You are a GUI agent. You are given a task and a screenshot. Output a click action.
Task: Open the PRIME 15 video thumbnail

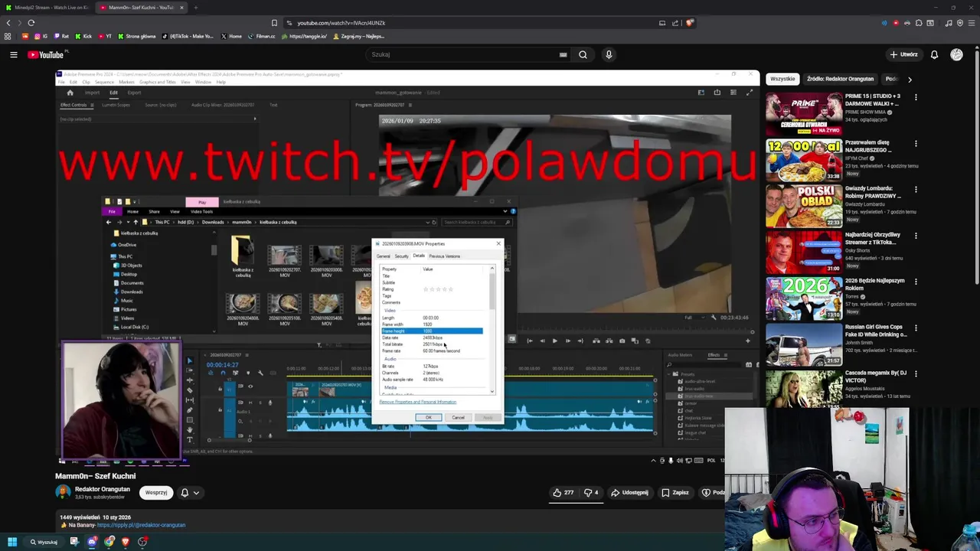tap(804, 113)
